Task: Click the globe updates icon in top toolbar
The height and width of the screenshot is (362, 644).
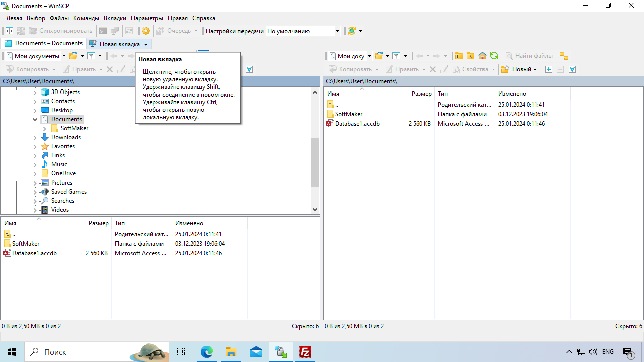Action: 352,31
